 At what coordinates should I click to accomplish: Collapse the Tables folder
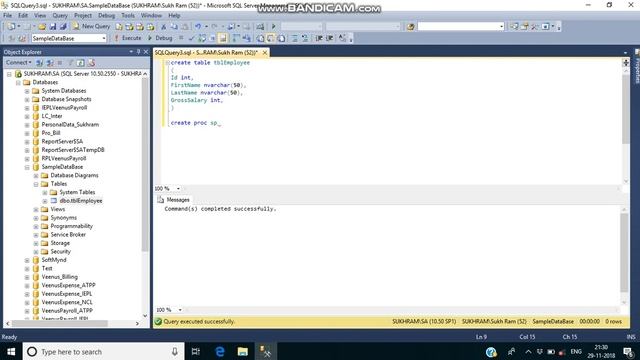coord(36,184)
